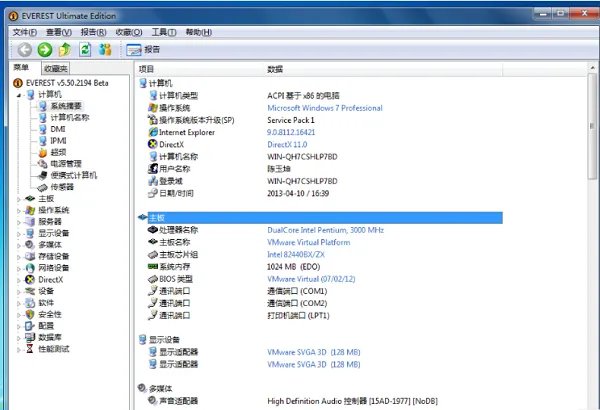Image resolution: width=600 pixels, height=410 pixels.
Task: Click the 电源管理 icon in tree
Action: (43, 164)
